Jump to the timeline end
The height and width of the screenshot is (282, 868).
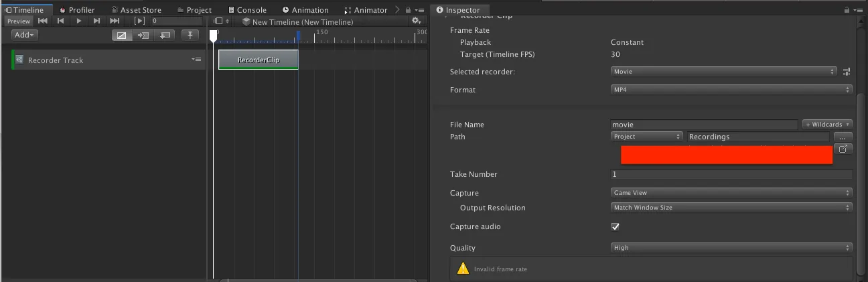tap(115, 21)
